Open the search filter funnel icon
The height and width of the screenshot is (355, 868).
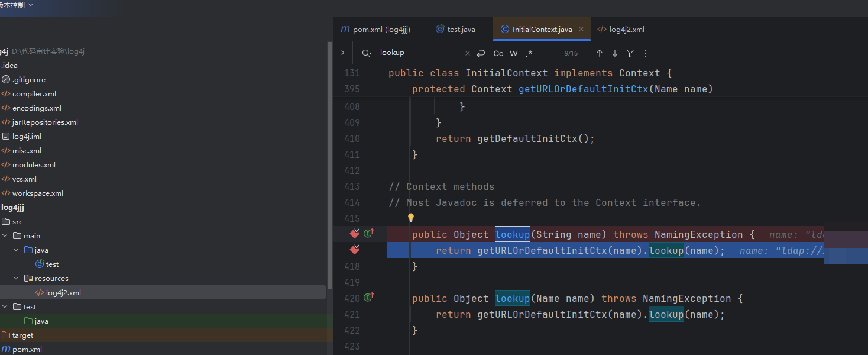630,53
